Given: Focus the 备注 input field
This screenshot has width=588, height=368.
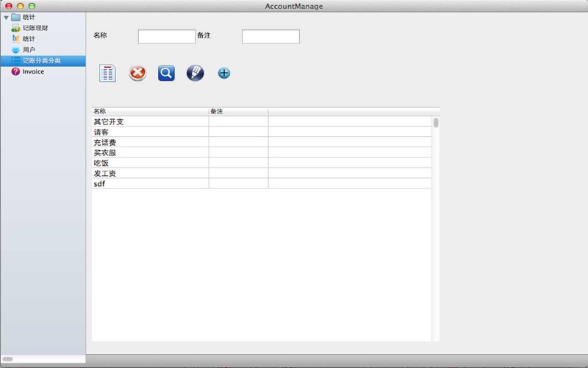Looking at the screenshot, I should pyautogui.click(x=270, y=36).
